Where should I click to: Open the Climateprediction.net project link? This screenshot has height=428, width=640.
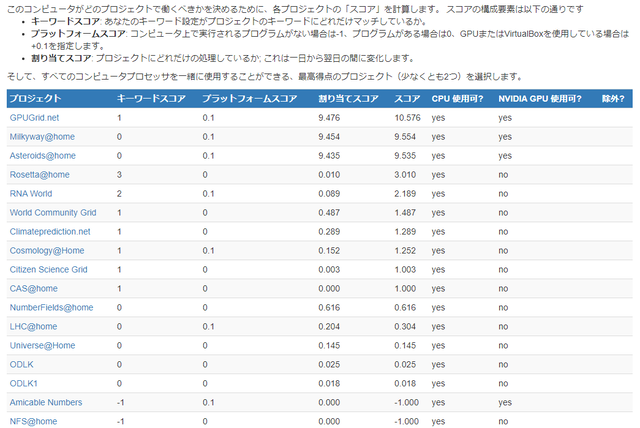click(50, 232)
